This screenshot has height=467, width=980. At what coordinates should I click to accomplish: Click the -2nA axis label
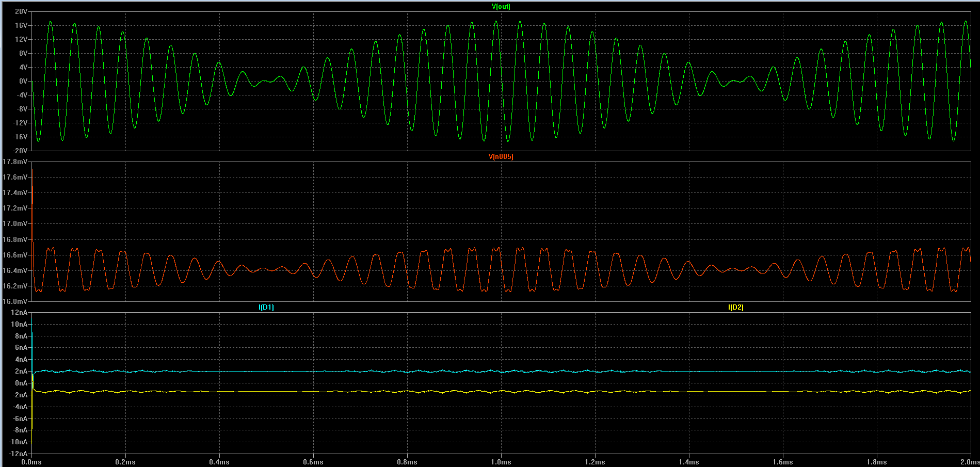click(20, 395)
